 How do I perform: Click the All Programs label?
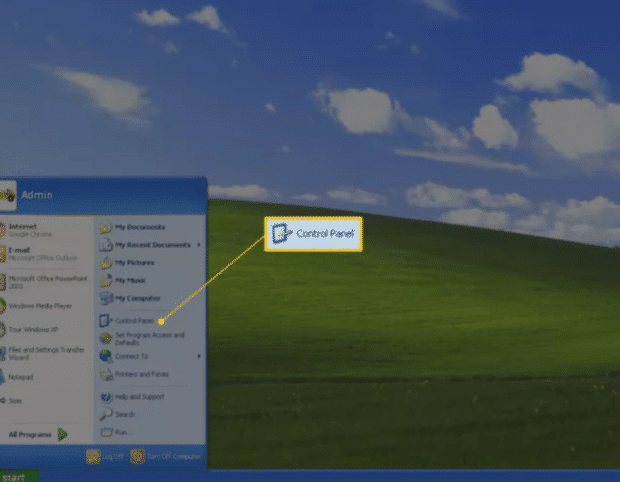30,435
